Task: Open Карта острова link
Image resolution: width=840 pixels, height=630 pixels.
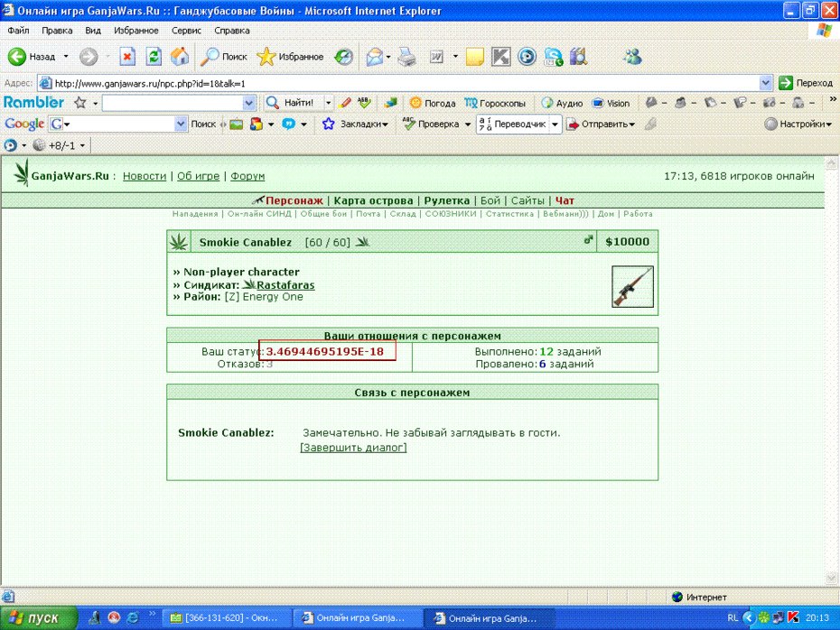Action: pyautogui.click(x=373, y=200)
